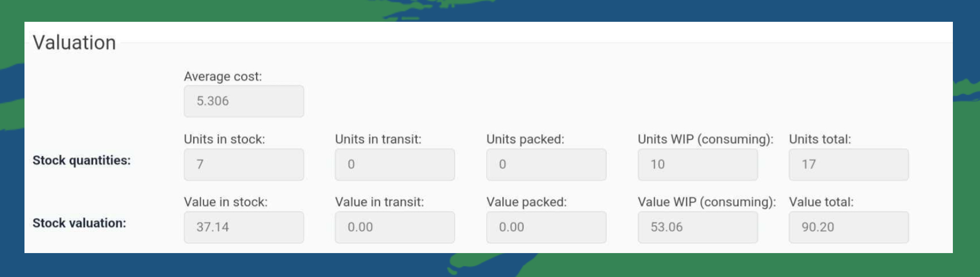Click the Value packed field
The image size is (980, 277).
click(x=546, y=228)
